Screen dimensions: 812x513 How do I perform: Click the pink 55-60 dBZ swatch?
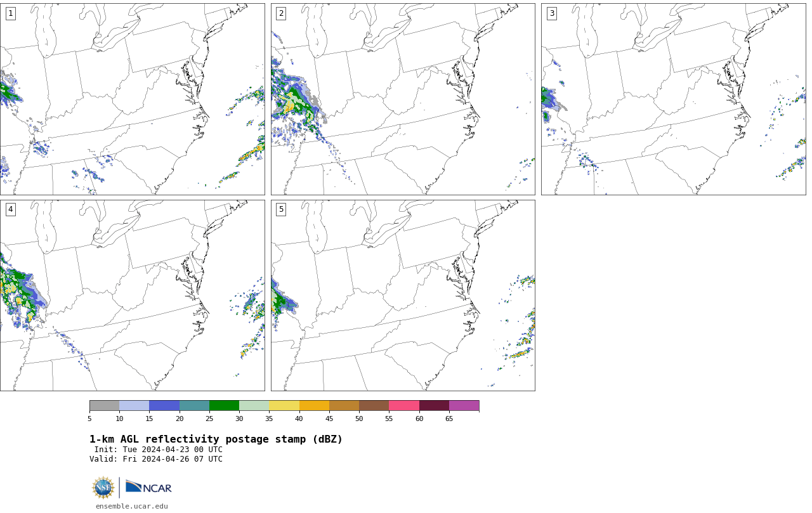[x=404, y=406]
